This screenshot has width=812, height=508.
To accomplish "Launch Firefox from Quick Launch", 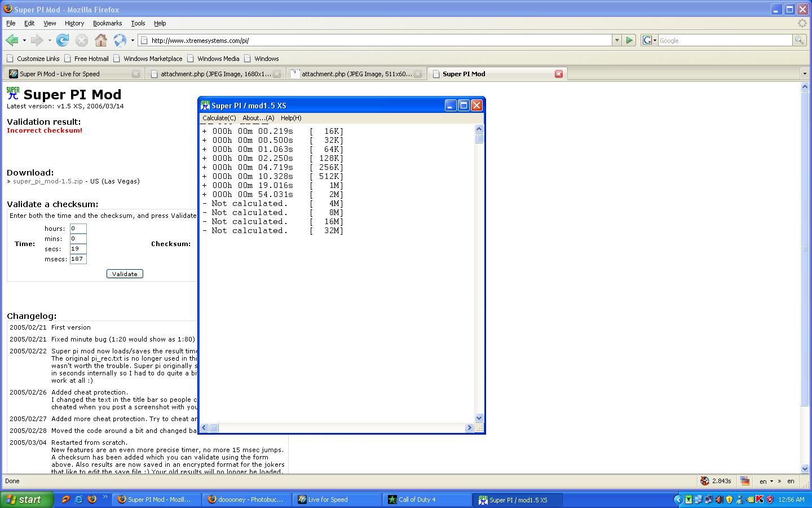I will [91, 500].
